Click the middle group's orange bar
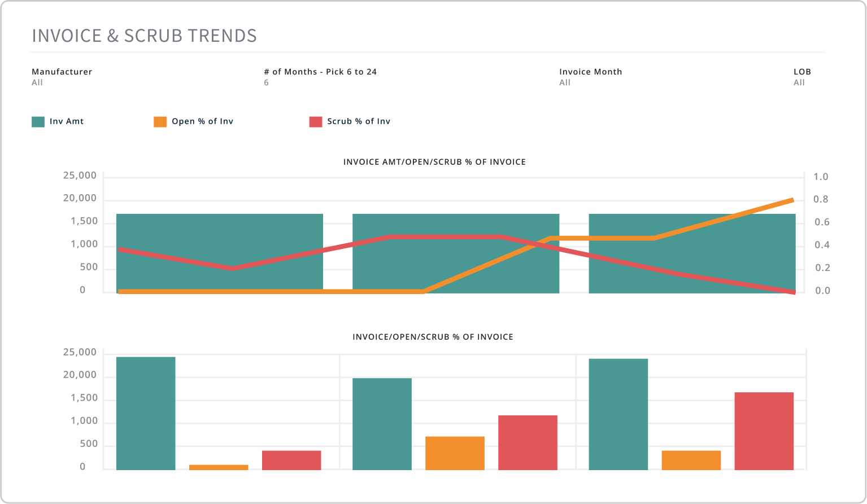 point(455,453)
